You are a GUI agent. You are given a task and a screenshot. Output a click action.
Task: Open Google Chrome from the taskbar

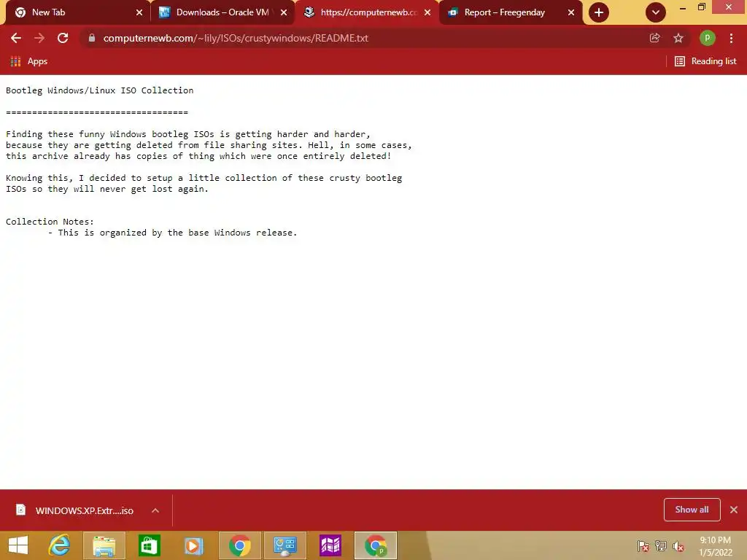tap(239, 545)
